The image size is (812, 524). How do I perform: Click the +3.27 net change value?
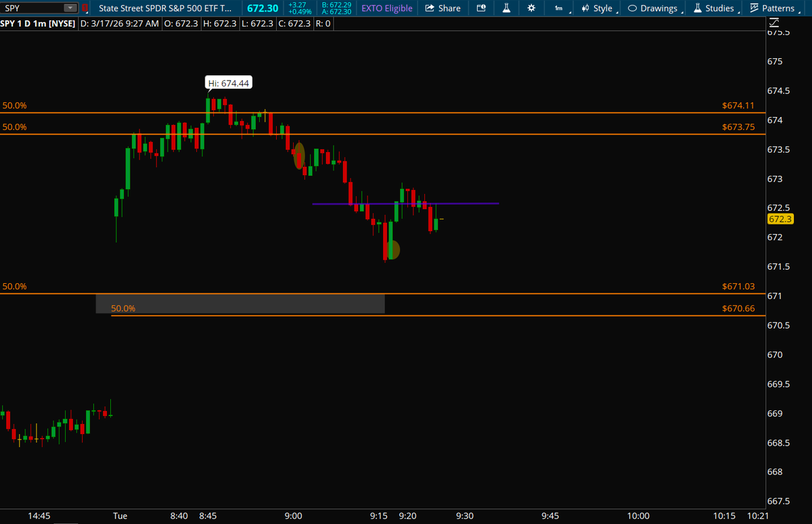point(297,5)
